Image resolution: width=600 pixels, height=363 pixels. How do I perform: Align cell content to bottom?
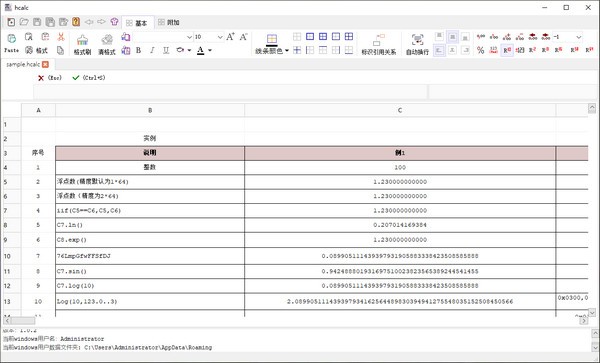(x=465, y=37)
